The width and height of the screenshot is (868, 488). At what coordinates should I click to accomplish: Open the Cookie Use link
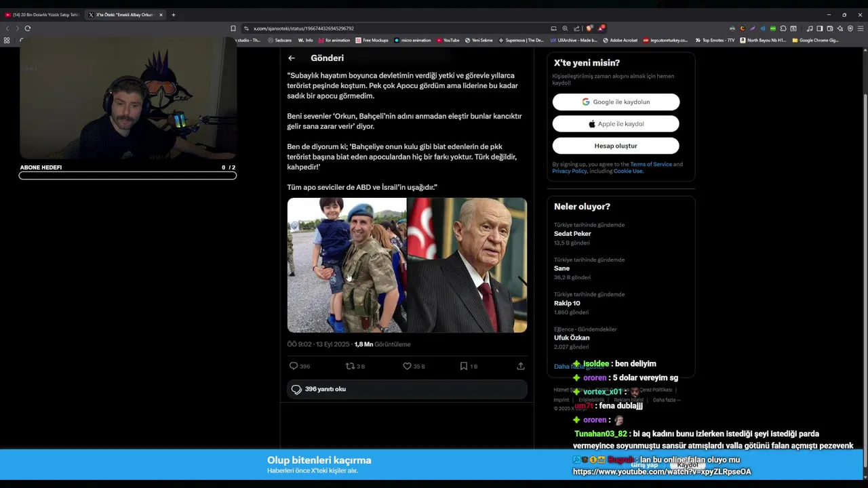click(628, 171)
